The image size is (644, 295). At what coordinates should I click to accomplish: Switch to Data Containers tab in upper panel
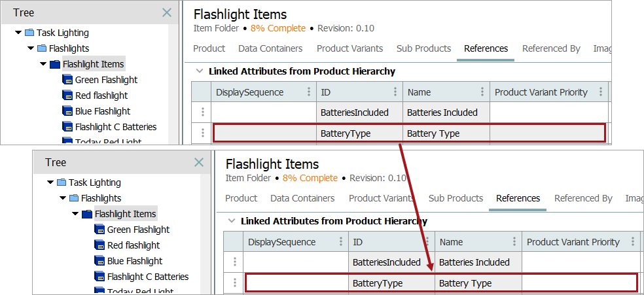point(270,48)
